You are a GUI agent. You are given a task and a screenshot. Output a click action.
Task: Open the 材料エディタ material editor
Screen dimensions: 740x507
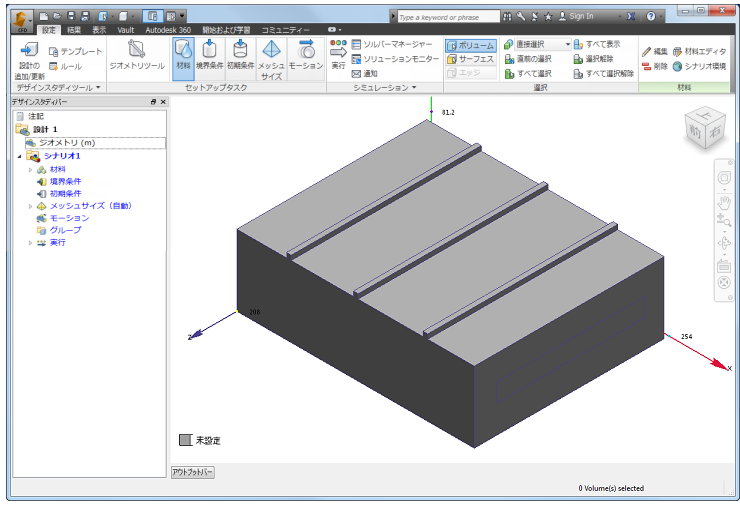click(x=699, y=51)
